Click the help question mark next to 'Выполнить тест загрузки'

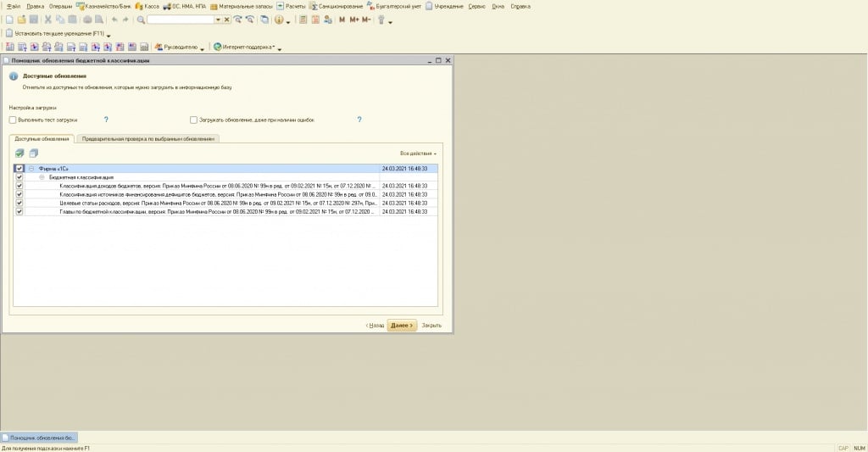coord(106,120)
